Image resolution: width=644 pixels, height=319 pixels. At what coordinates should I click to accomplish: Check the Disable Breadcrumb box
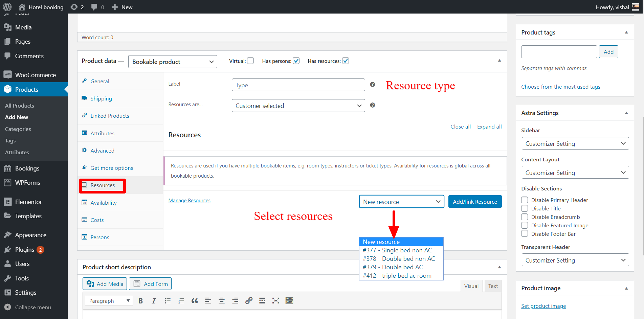[525, 217]
